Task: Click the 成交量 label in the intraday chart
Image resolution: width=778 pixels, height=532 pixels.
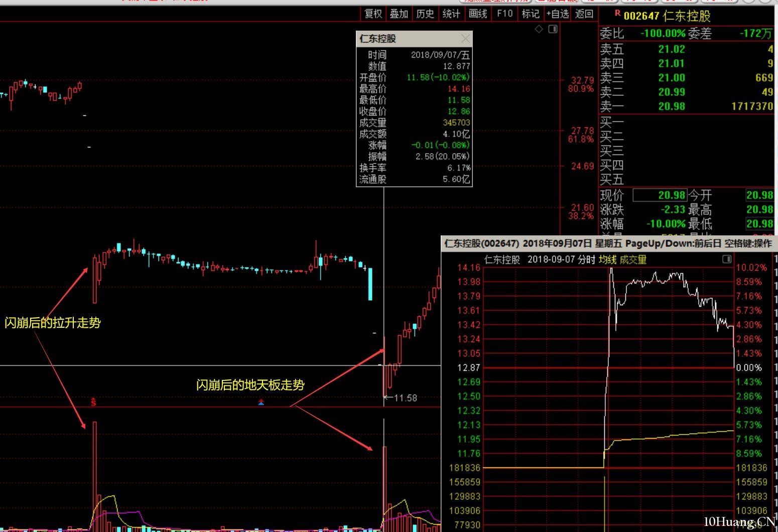Action: 633,259
